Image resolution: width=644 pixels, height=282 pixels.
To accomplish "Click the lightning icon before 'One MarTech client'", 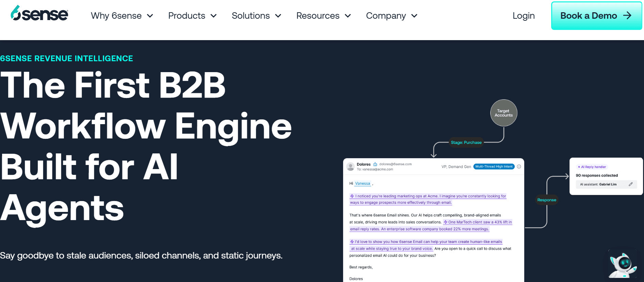I will tap(445, 222).
